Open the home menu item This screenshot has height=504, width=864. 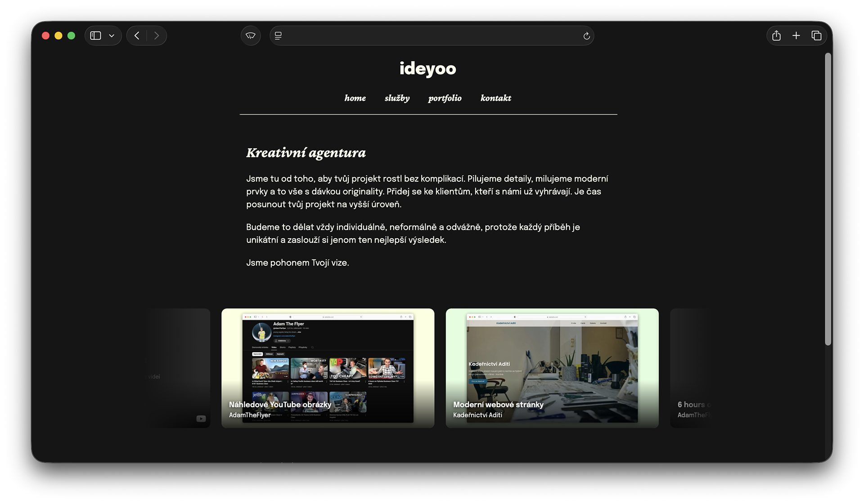tap(355, 98)
